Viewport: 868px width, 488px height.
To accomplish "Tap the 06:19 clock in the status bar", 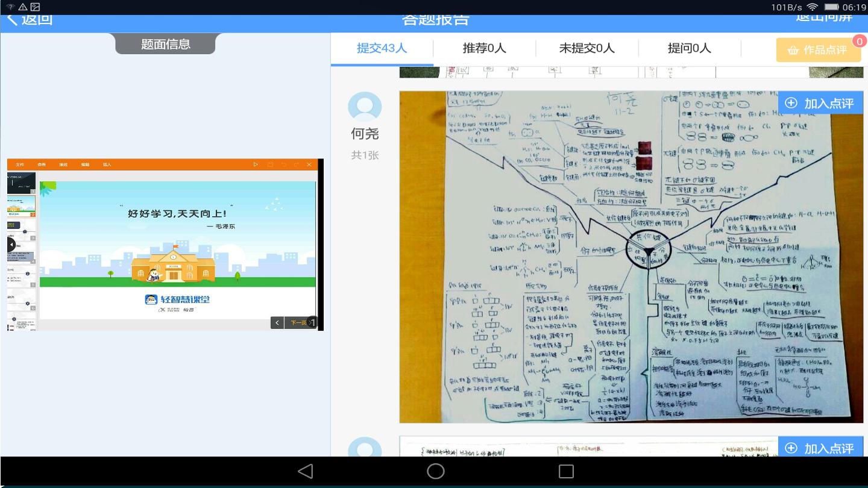I will (x=854, y=7).
